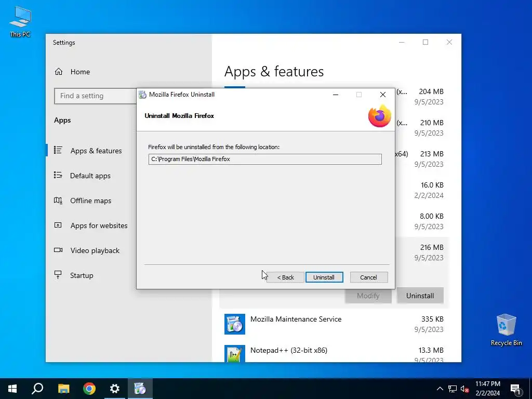Image resolution: width=532 pixels, height=399 pixels.
Task: Close the Mozilla Firefox Uninstall dialog
Action: tap(383, 95)
